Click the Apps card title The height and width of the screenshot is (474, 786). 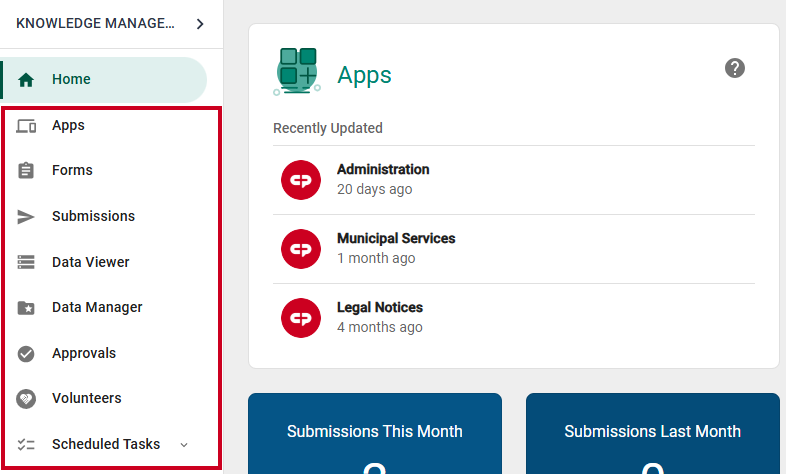pyautogui.click(x=364, y=76)
